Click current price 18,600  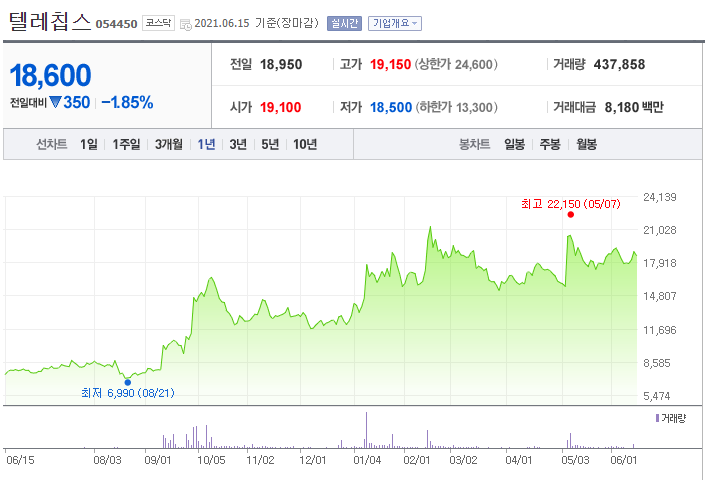pos(50,75)
